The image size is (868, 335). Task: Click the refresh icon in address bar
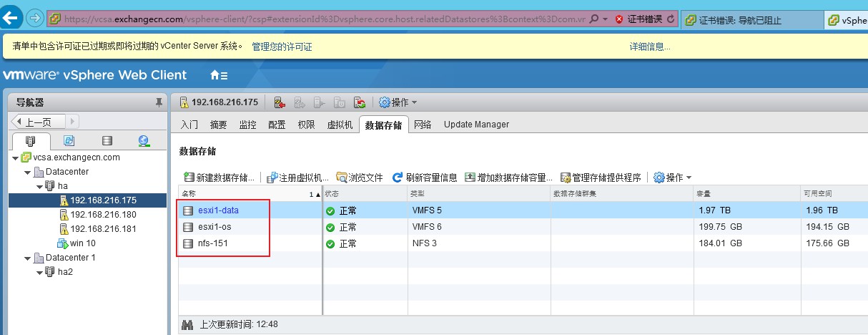[x=671, y=19]
